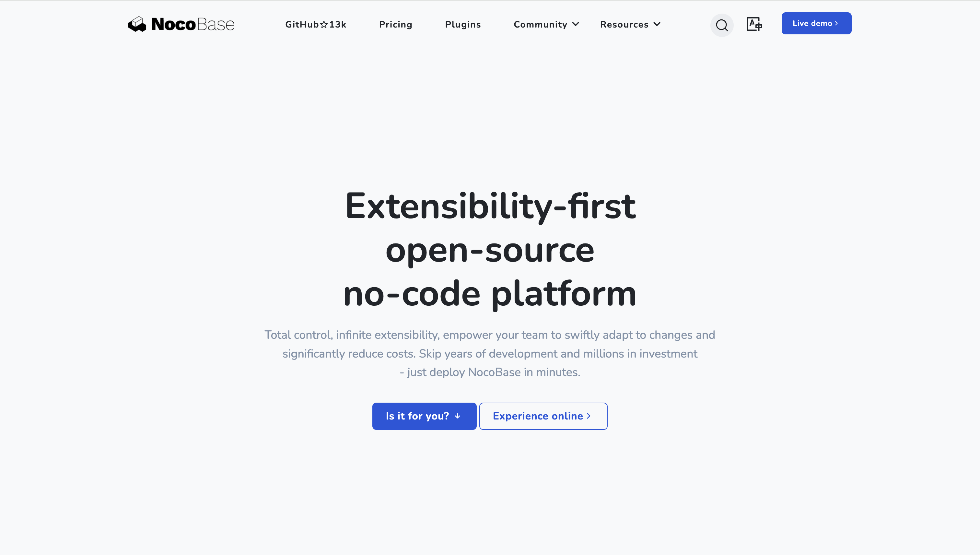This screenshot has width=980, height=555.
Task: Click the GitHub 13k link
Action: pyautogui.click(x=316, y=25)
